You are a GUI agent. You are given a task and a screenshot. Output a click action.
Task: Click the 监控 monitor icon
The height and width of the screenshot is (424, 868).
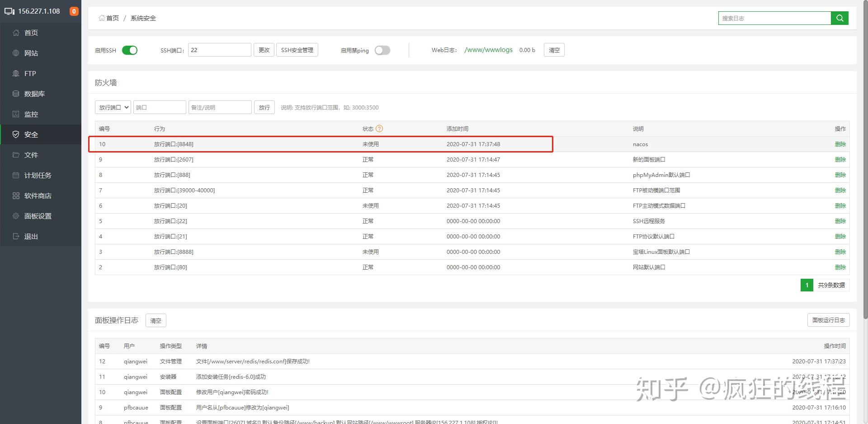point(16,114)
